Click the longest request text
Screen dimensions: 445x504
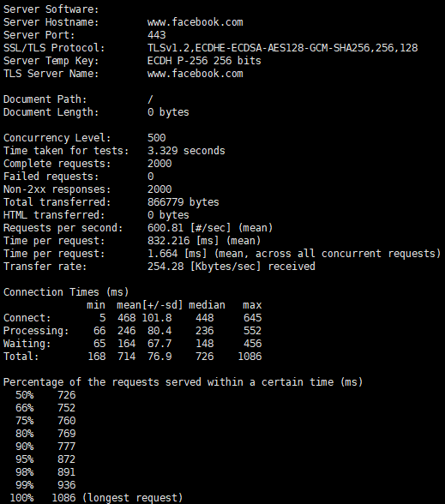coord(132,498)
